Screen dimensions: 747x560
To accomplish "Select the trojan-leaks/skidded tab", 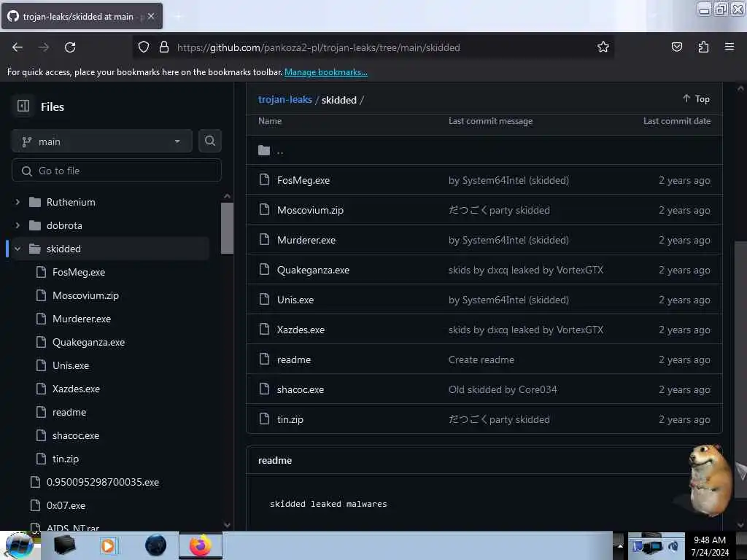I will pyautogui.click(x=82, y=16).
